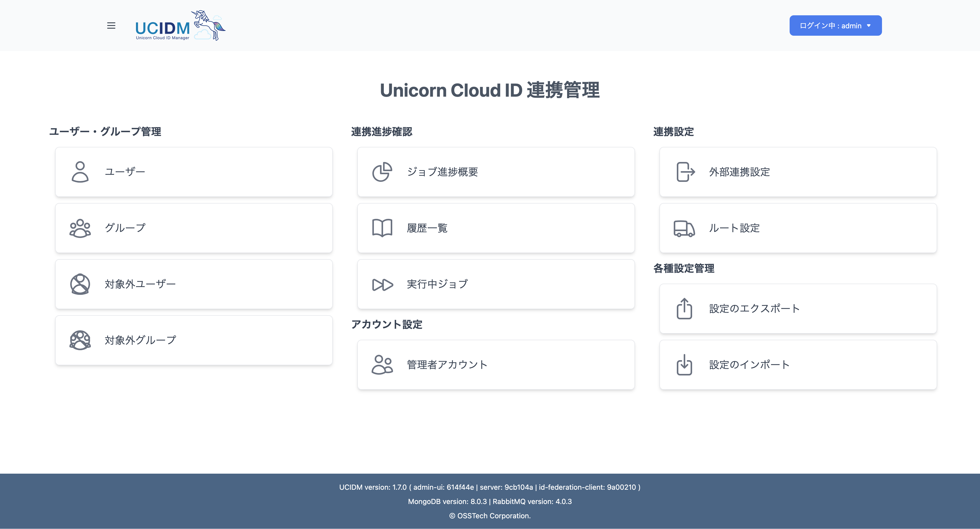Click the Unicorn Cloud ID 連携管理 page title

(490, 90)
